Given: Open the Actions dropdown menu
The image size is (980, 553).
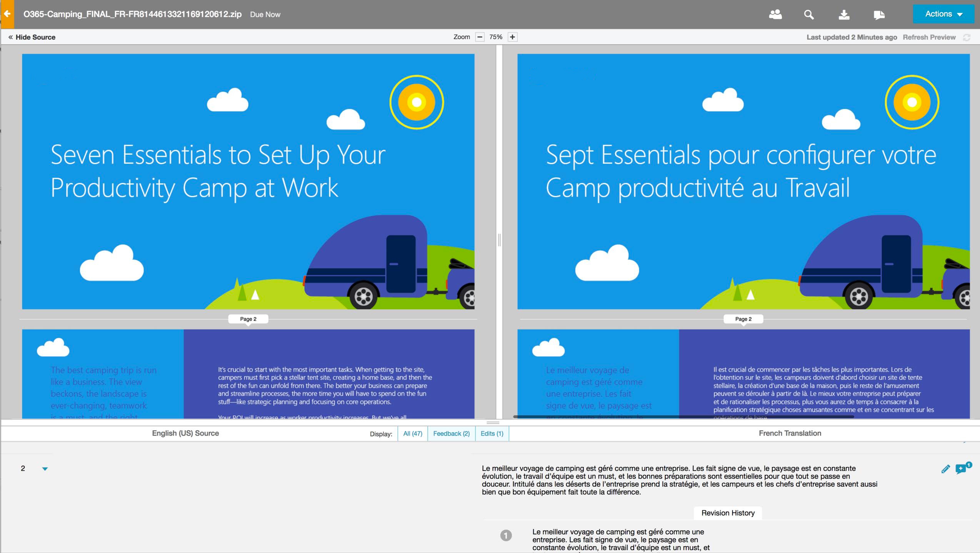Looking at the screenshot, I should [943, 14].
